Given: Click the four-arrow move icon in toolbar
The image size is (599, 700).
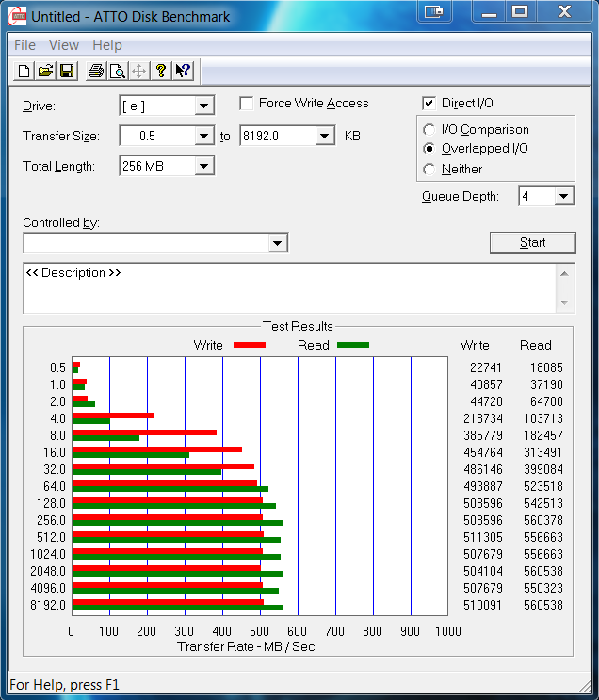Looking at the screenshot, I should (138, 71).
